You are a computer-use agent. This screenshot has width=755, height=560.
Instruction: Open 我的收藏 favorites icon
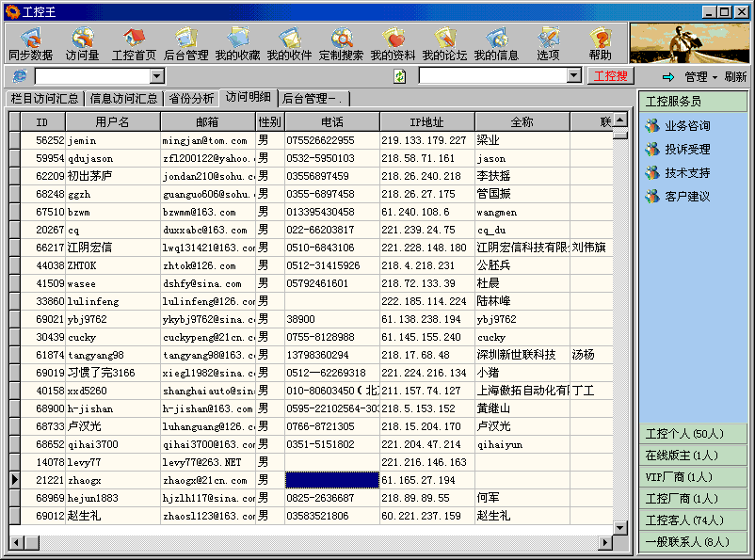[237, 43]
